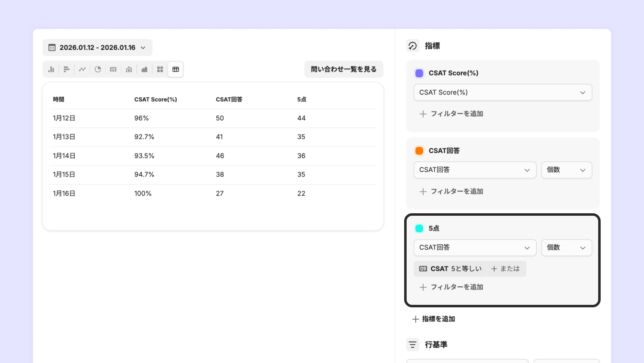Click the 時間 column header
The height and width of the screenshot is (363, 644).
pyautogui.click(x=59, y=99)
